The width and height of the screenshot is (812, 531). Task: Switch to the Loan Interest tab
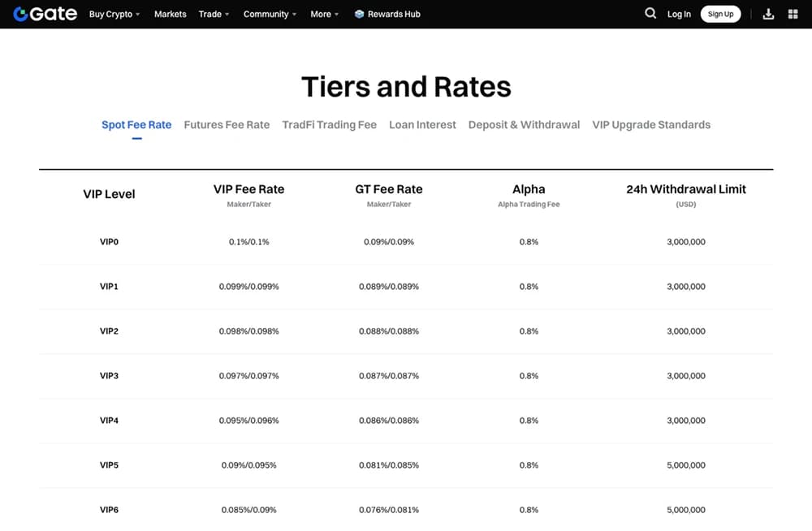pyautogui.click(x=422, y=125)
